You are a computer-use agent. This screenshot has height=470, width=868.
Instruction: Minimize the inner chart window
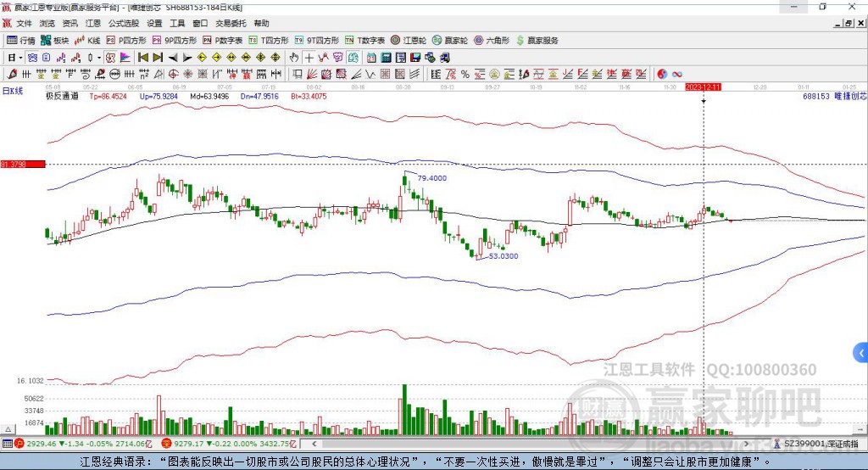click(x=838, y=23)
